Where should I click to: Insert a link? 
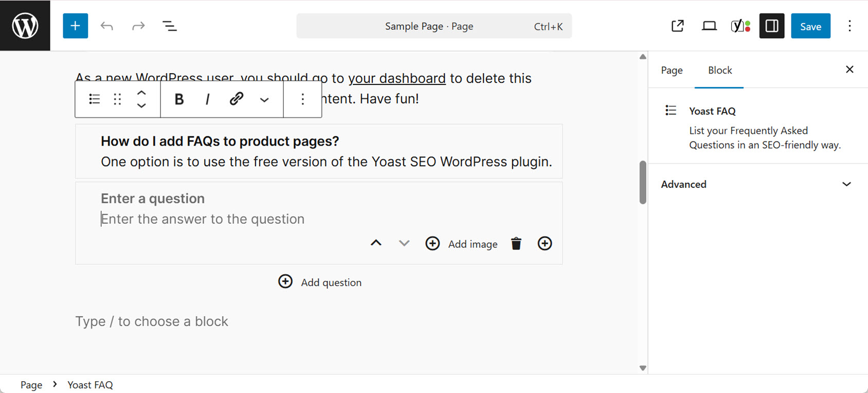coord(236,99)
